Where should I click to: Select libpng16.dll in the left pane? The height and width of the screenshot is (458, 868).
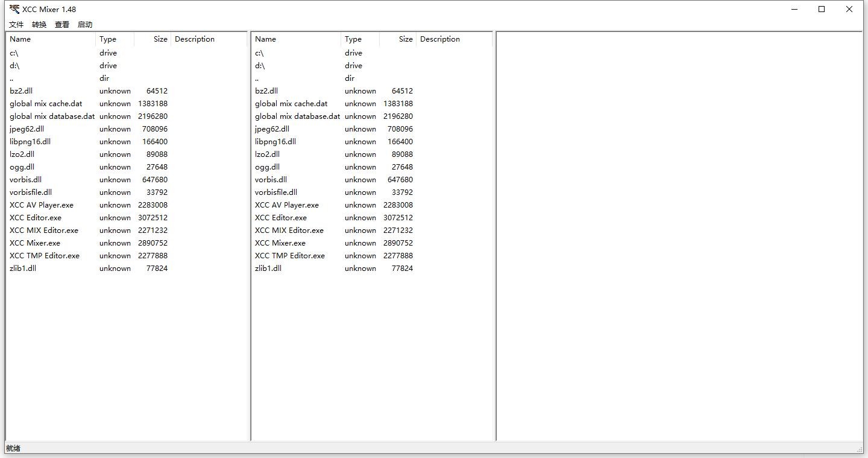(x=30, y=142)
